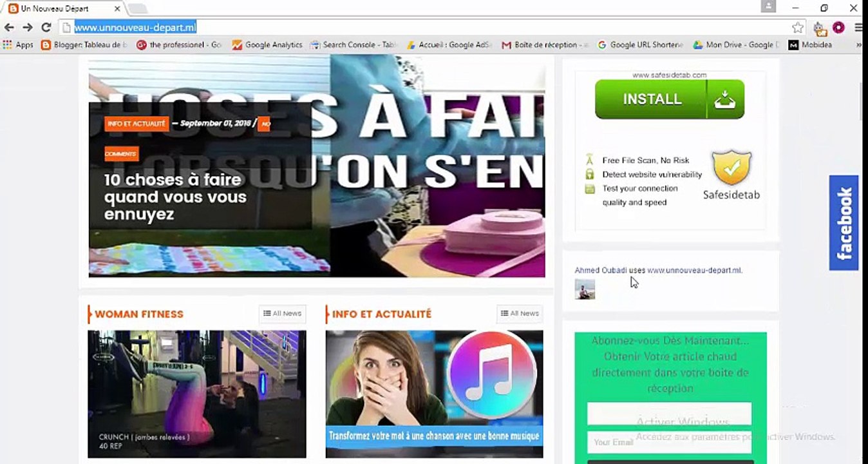Open the INFO ET ACTUALITÉ section heading
The image size is (868, 464).
382,314
